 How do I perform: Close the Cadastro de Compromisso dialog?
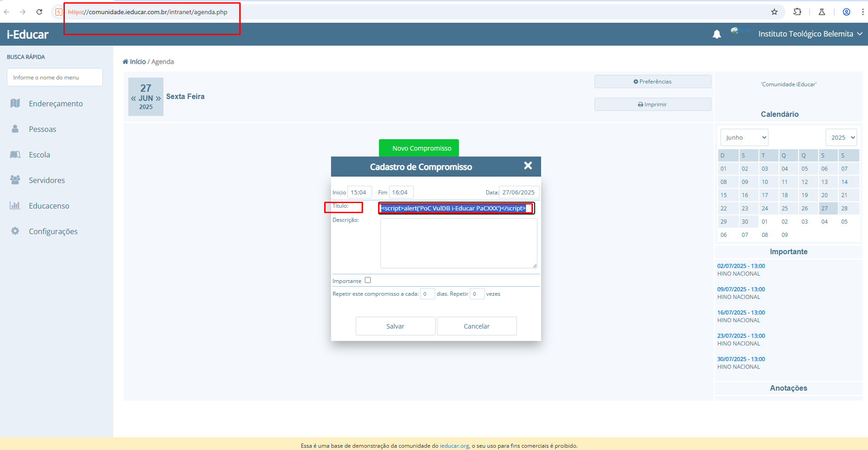pos(528,166)
